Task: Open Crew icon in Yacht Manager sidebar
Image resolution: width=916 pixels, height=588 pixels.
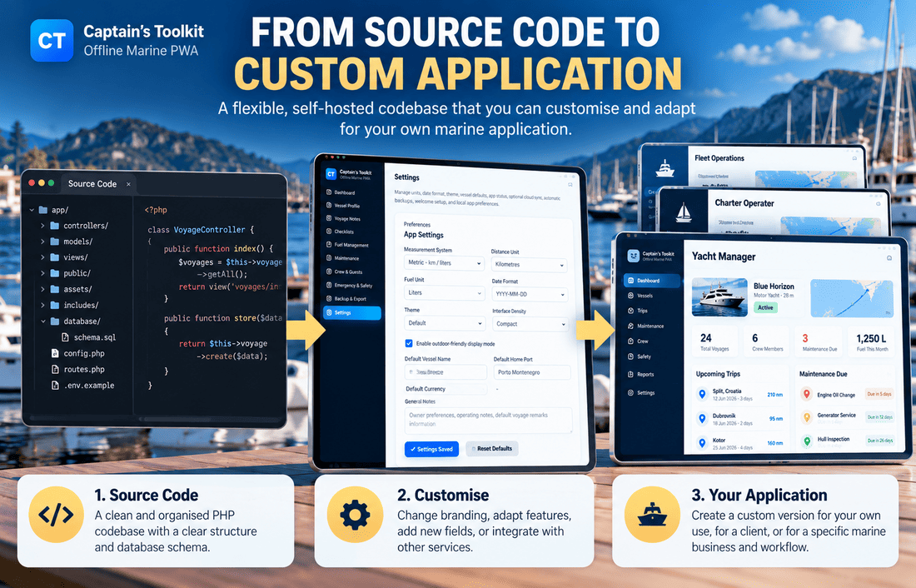Action: click(x=631, y=341)
